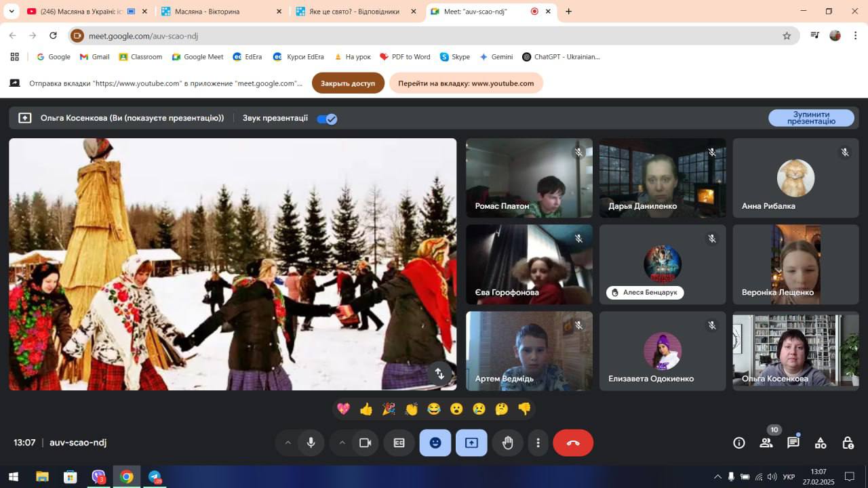Viewport: 868px width, 488px height.
Task: Expand audio settings arrow beside microphone
Action: click(x=288, y=443)
